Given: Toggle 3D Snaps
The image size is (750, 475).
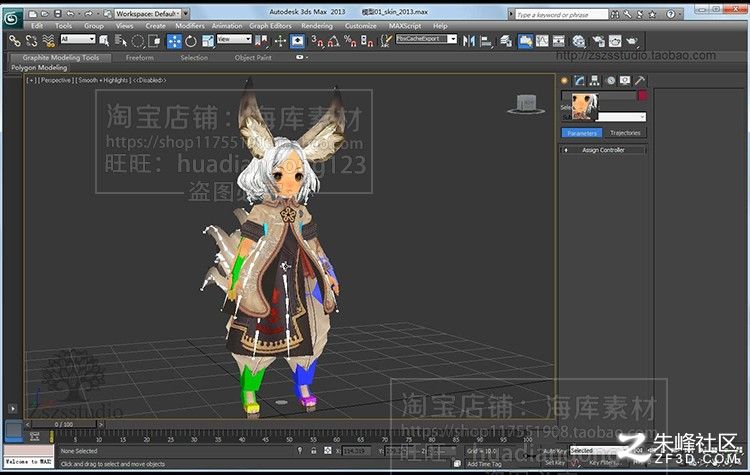Looking at the screenshot, I should [317, 41].
